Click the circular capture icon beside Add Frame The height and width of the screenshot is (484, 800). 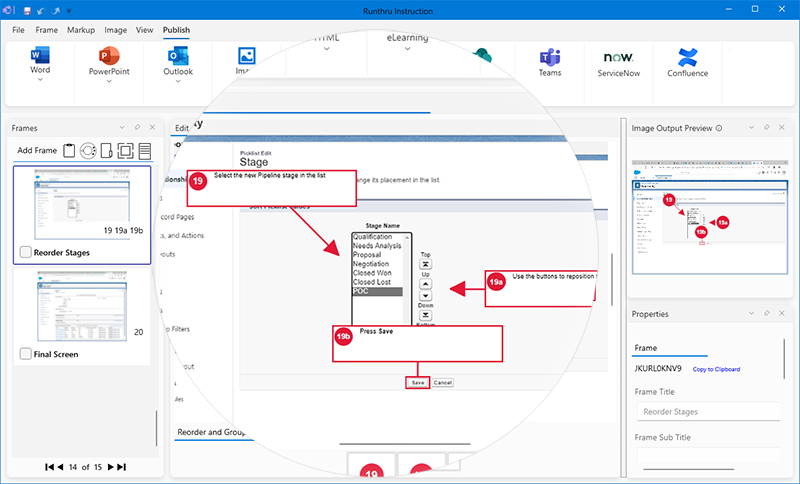tap(88, 150)
